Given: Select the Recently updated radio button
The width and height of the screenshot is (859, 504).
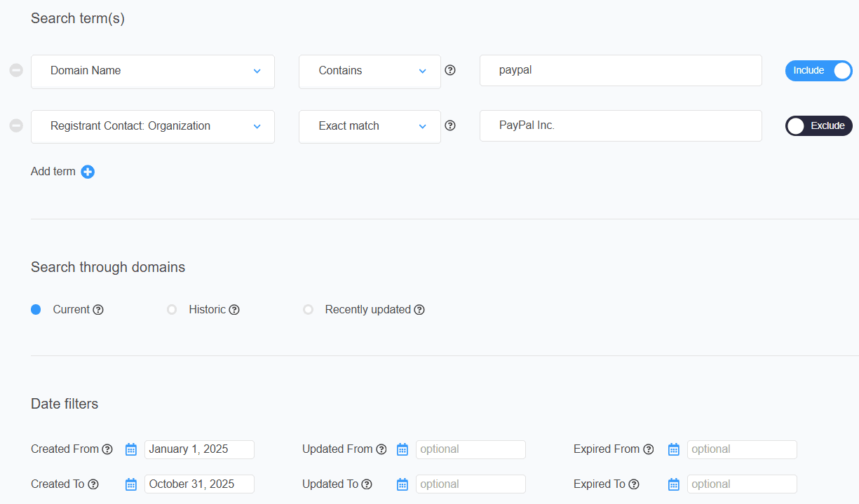Looking at the screenshot, I should tap(308, 310).
